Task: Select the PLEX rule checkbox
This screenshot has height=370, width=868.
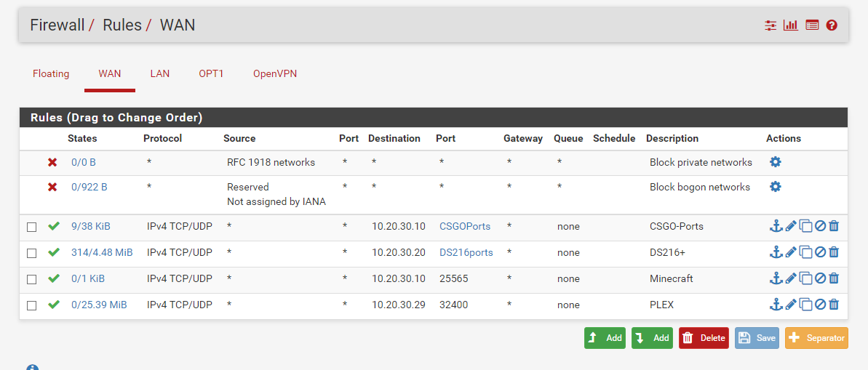Action: click(31, 305)
